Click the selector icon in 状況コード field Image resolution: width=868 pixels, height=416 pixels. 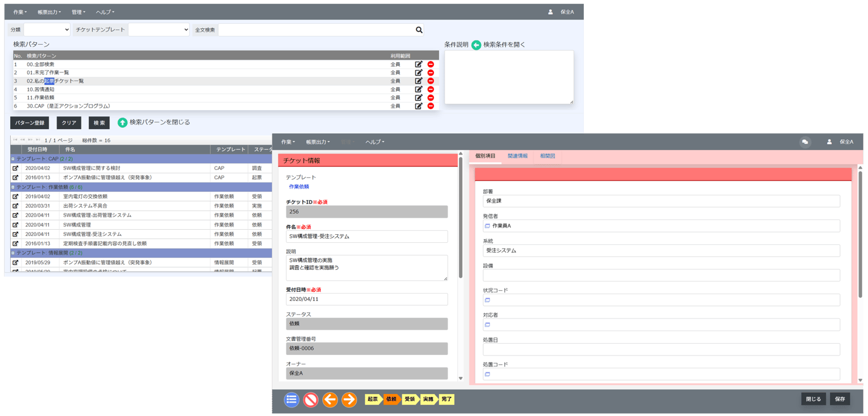(488, 300)
